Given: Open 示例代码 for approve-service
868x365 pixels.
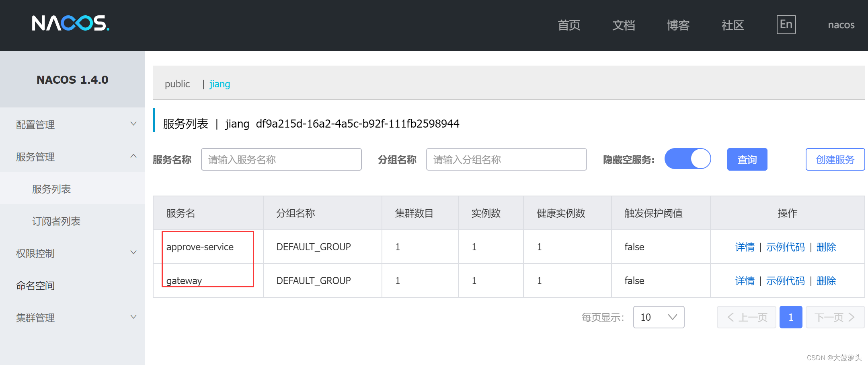Looking at the screenshot, I should pyautogui.click(x=785, y=247).
